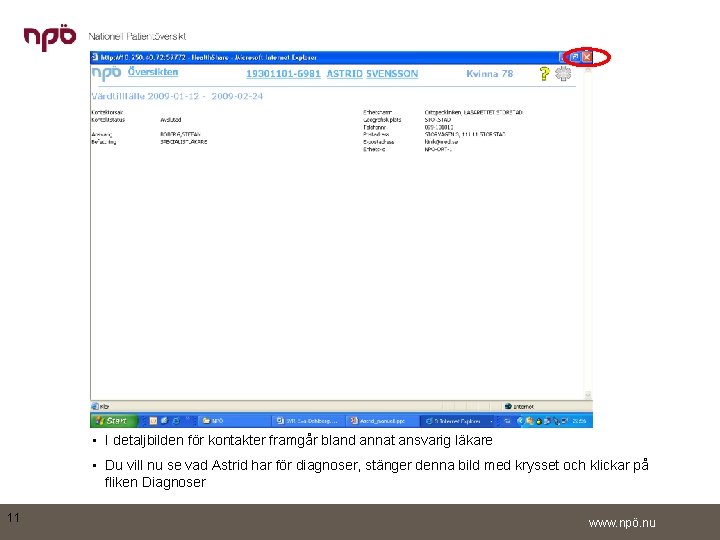Select the Vårdtillfälle 2009-01-12 - 2009-02-24 heading
The height and width of the screenshot is (540, 720).
177,96
